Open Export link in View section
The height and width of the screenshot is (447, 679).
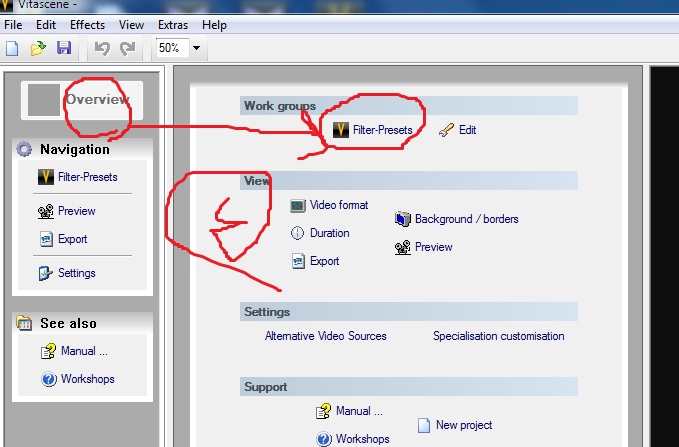coord(325,261)
